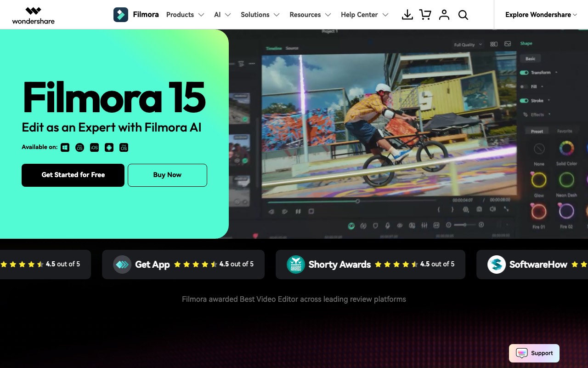Click the Buy Now button

tap(167, 175)
